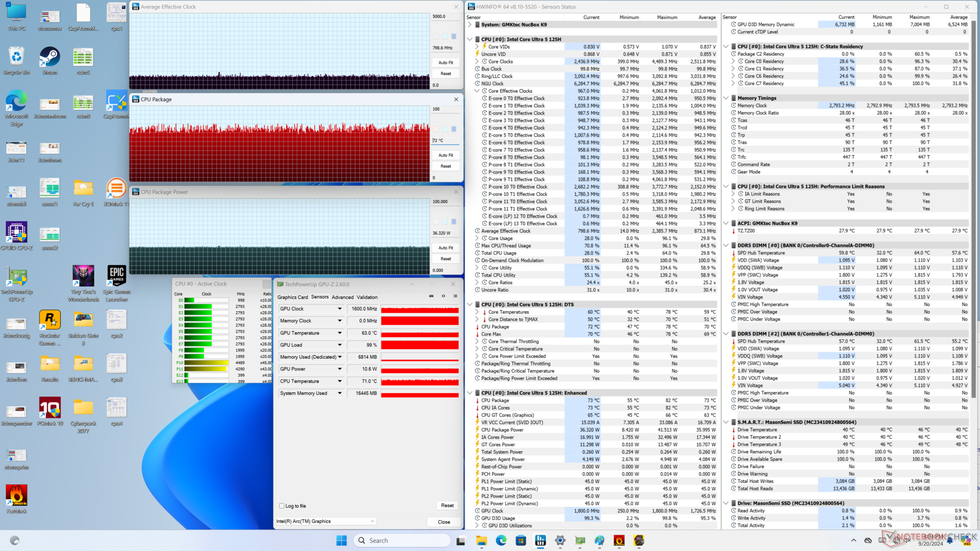This screenshot has height=551, width=980.
Task: Open GPU Clock sensor dropdown
Action: [x=339, y=309]
